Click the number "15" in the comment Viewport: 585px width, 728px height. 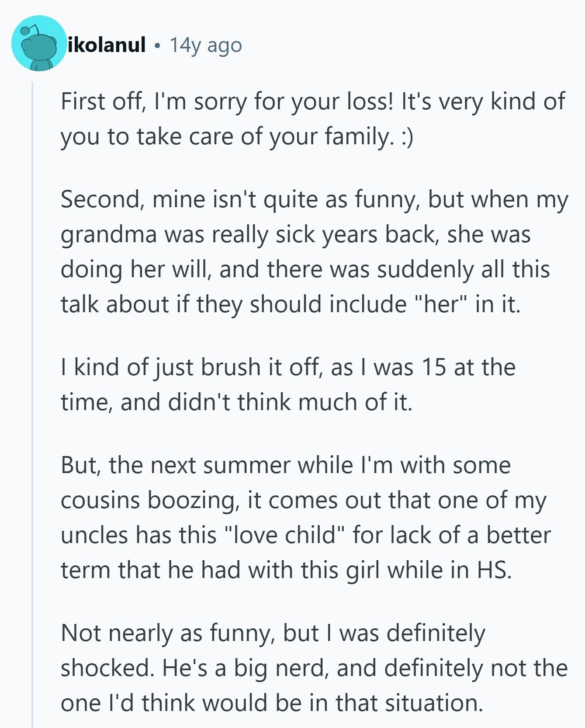point(433,367)
